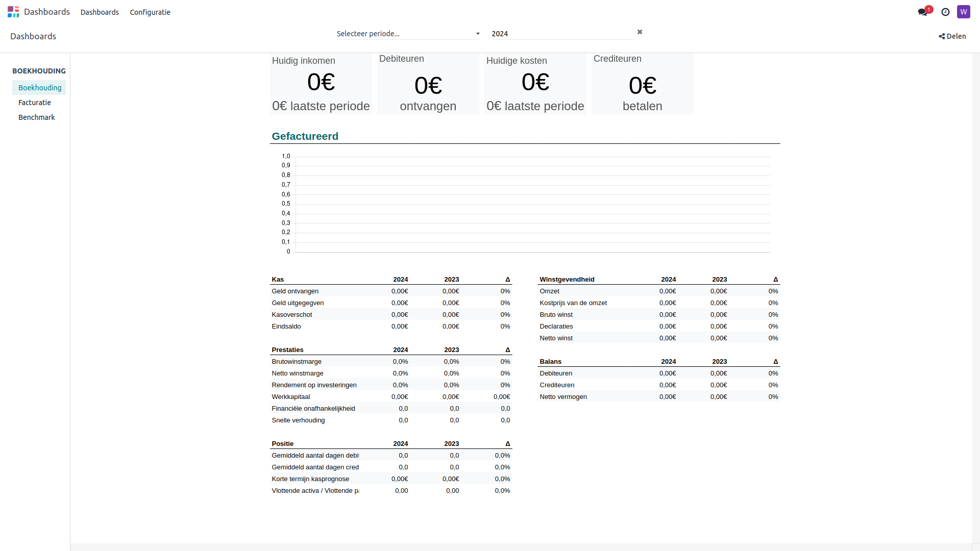Screen dimensions: 980x551
Task: Click the Prestaties table header
Action: 287,350
